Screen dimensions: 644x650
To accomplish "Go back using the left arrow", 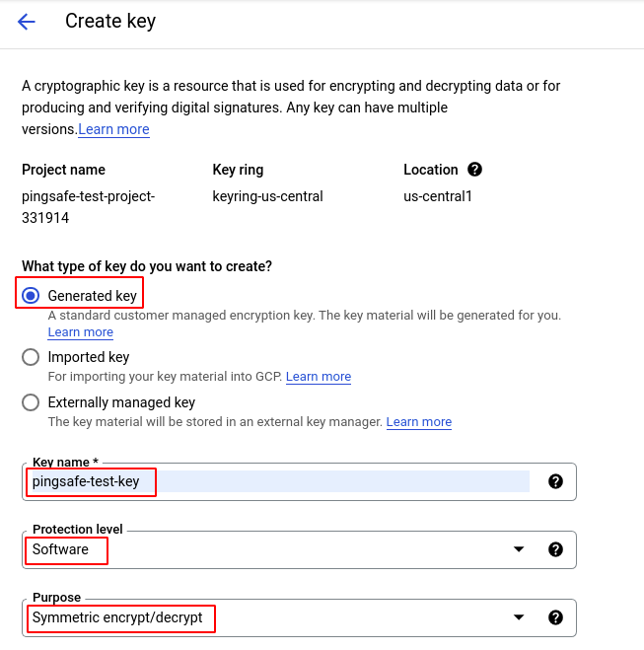I will tap(27, 22).
